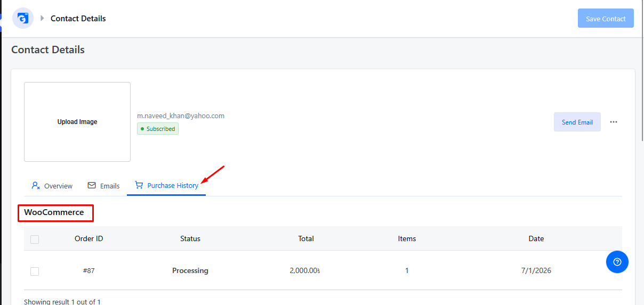Click the Showing result 1 out of 1 text
Image resolution: width=644 pixels, height=305 pixels.
coord(62,302)
